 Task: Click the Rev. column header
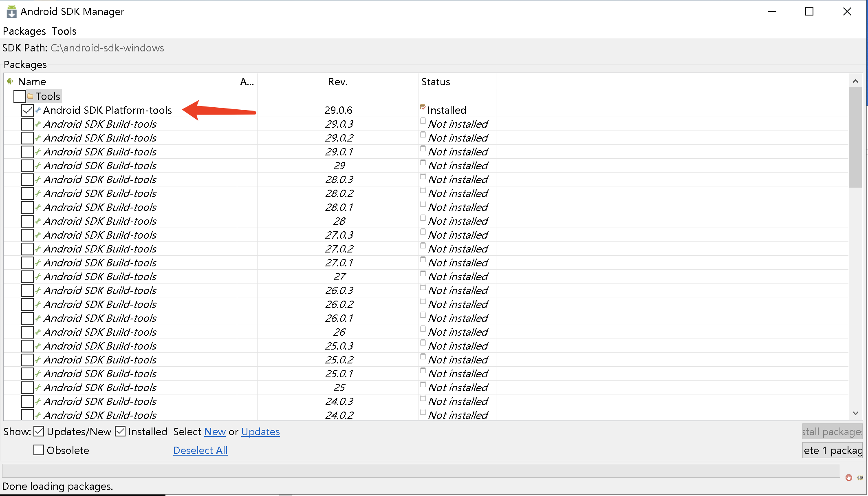(338, 82)
